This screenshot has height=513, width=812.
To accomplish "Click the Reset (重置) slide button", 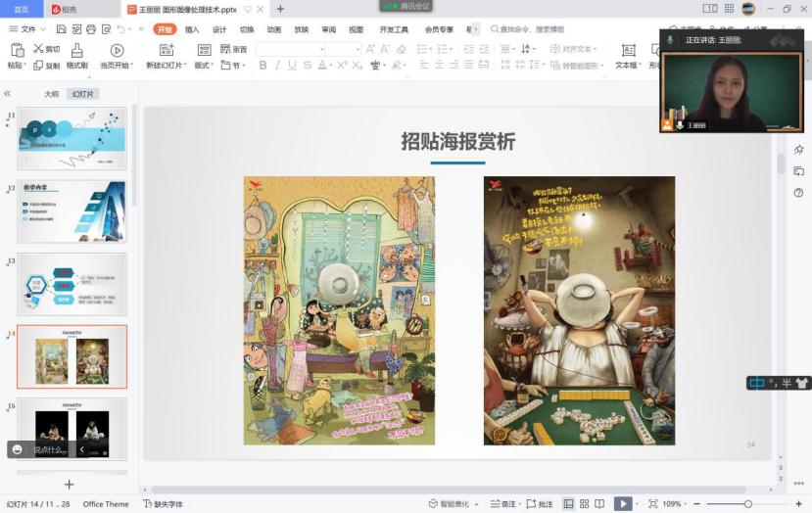I will point(234,49).
